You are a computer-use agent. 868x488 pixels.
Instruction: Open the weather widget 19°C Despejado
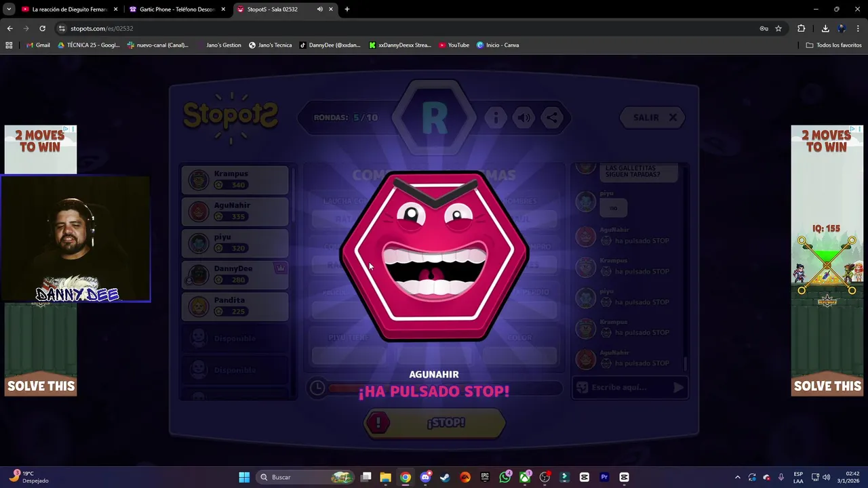(28, 477)
